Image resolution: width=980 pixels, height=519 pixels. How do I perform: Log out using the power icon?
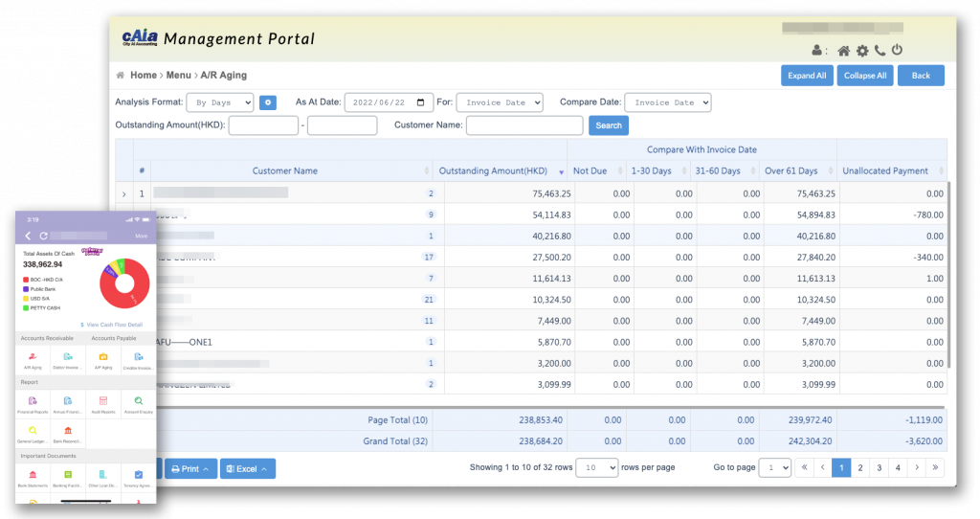point(897,51)
